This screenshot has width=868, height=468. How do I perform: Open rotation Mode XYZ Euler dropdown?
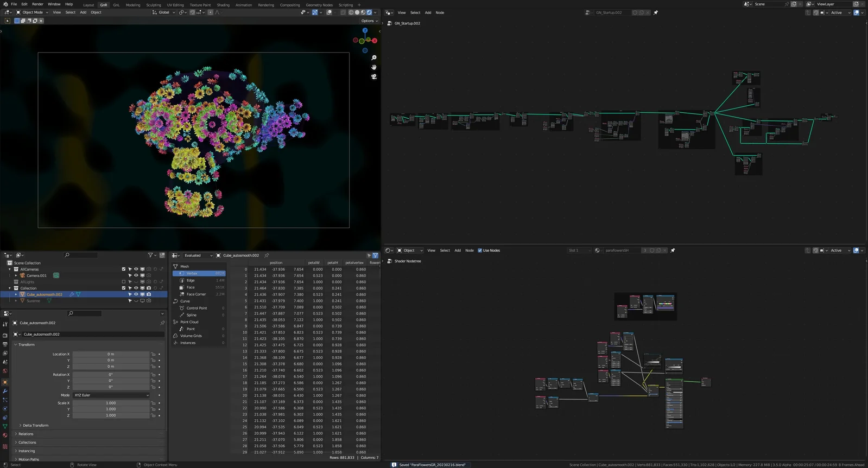(111, 395)
